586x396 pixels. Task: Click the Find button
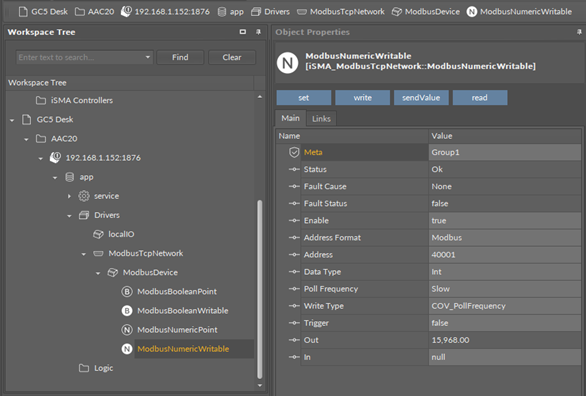coord(180,57)
